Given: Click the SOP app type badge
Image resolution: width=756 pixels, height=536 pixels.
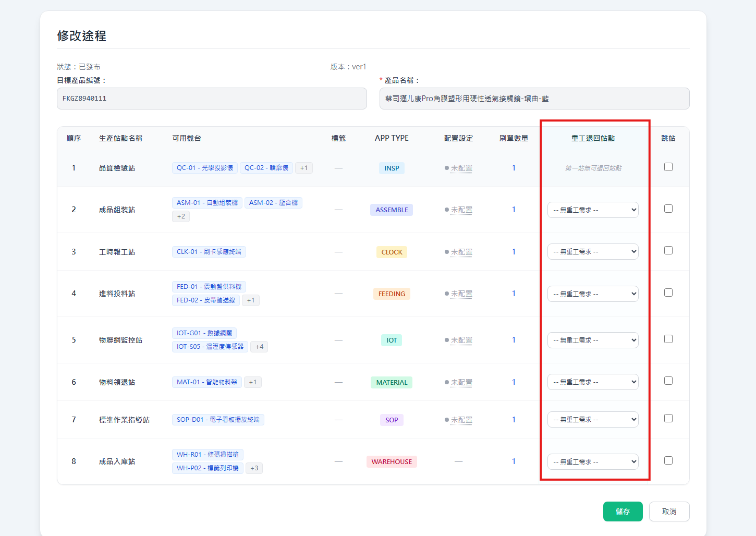Looking at the screenshot, I should pyautogui.click(x=392, y=420).
